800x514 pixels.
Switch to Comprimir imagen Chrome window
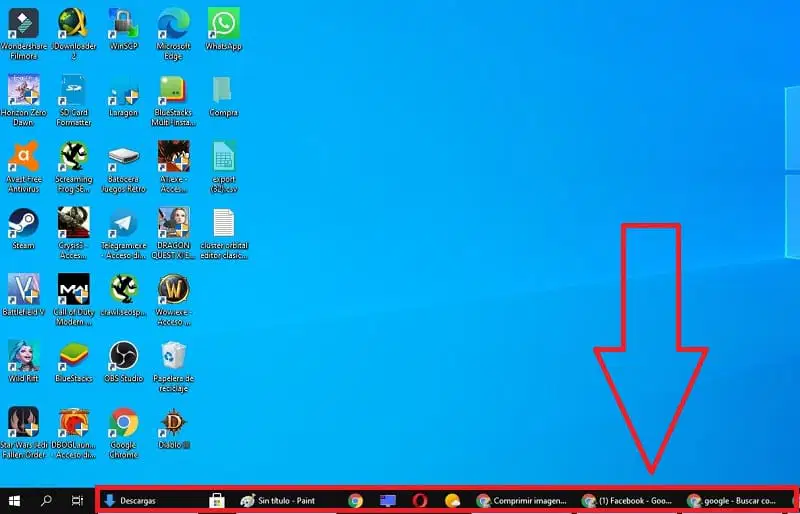pyautogui.click(x=522, y=501)
